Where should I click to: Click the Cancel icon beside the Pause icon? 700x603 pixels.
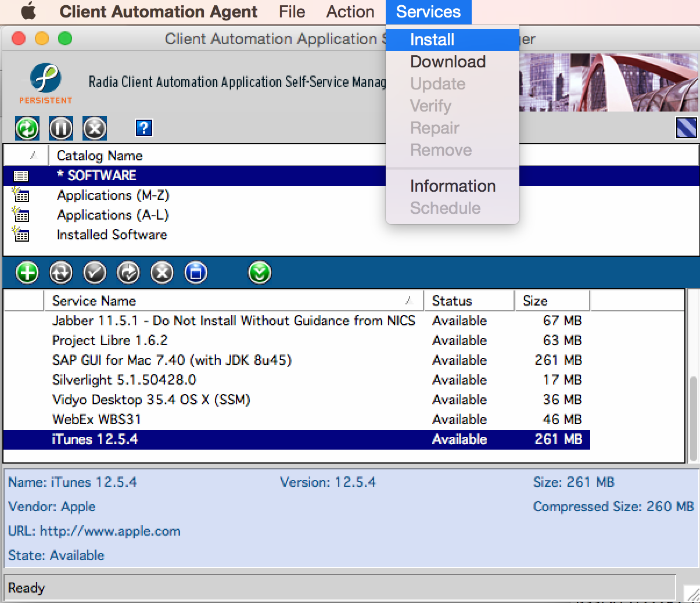(95, 128)
